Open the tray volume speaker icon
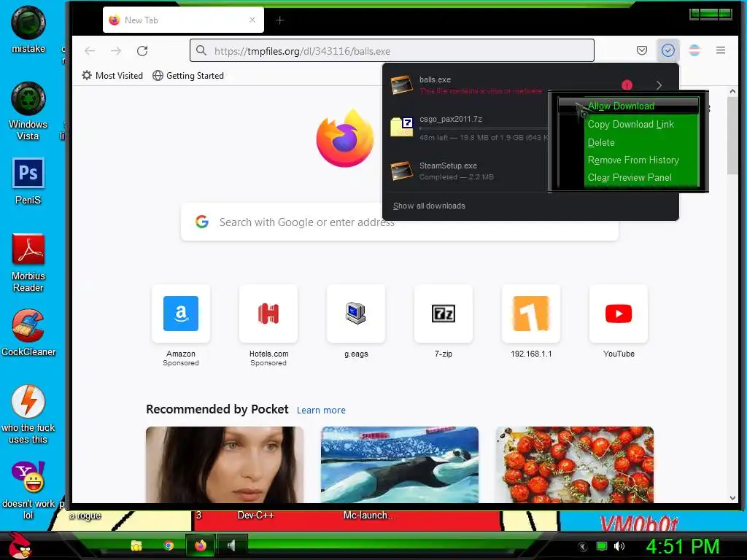Screen dimensions: 747x560 [619, 546]
